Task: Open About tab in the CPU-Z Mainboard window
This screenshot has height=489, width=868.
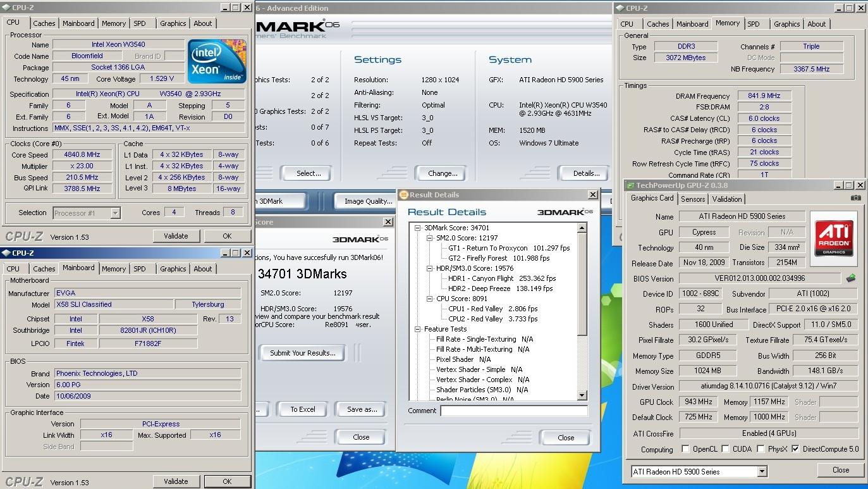Action: click(203, 269)
